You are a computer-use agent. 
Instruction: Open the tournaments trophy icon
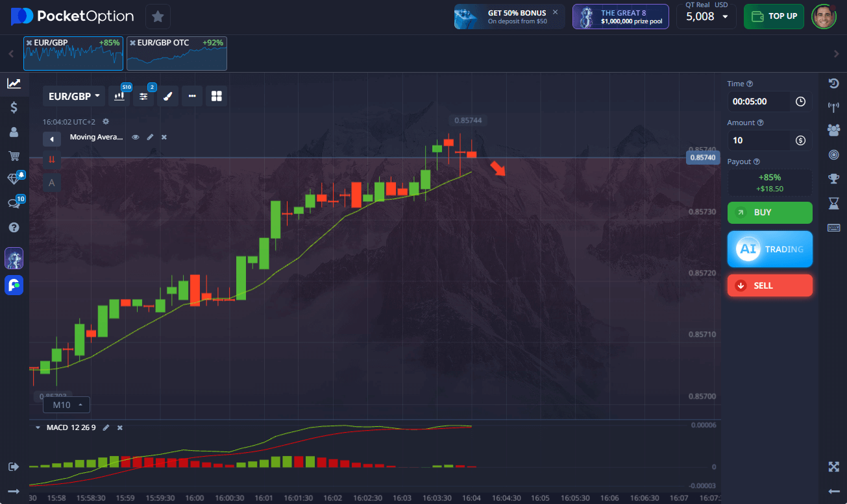tap(833, 178)
